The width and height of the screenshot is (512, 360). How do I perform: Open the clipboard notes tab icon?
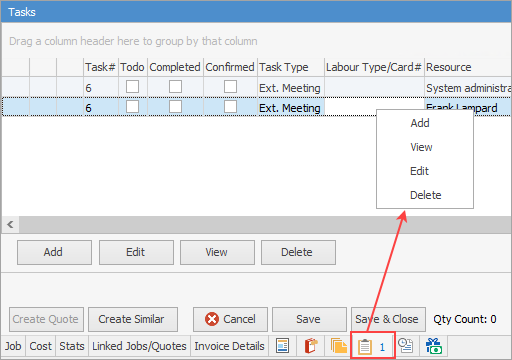pos(311,346)
